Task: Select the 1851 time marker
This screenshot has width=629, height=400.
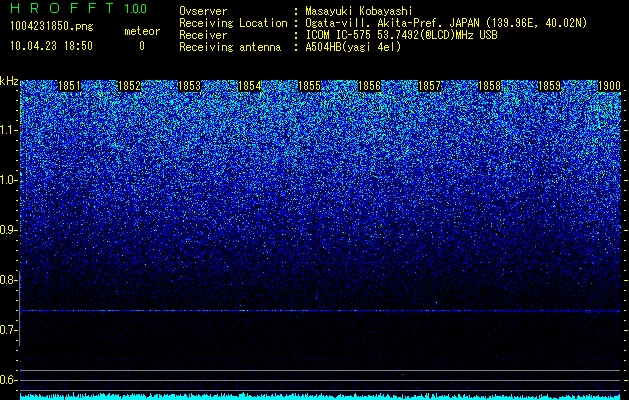Action: [69, 86]
